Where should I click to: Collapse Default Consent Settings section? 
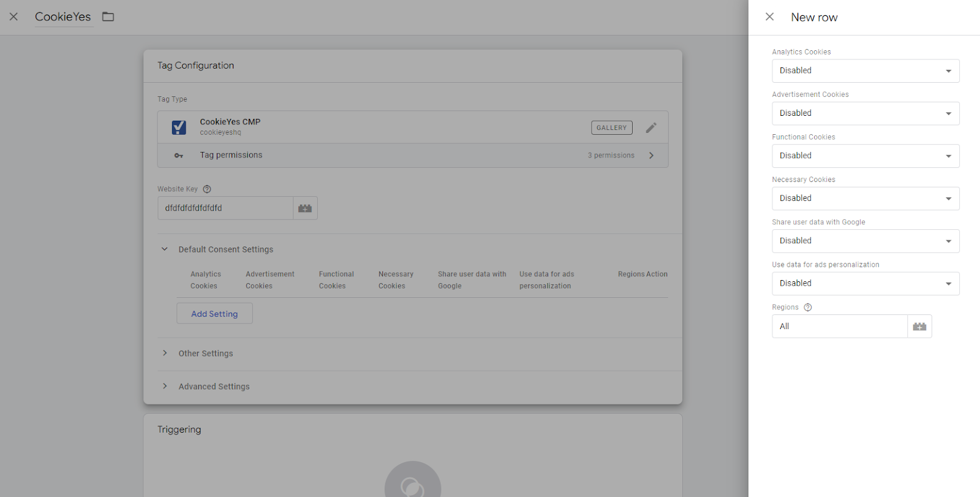[x=164, y=249]
